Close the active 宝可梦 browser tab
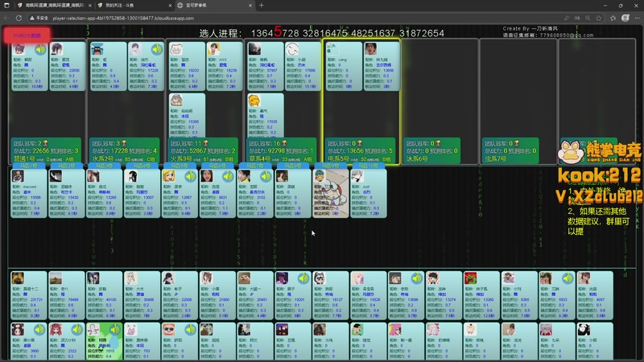Viewport: 644px width, 362px height. click(250, 6)
